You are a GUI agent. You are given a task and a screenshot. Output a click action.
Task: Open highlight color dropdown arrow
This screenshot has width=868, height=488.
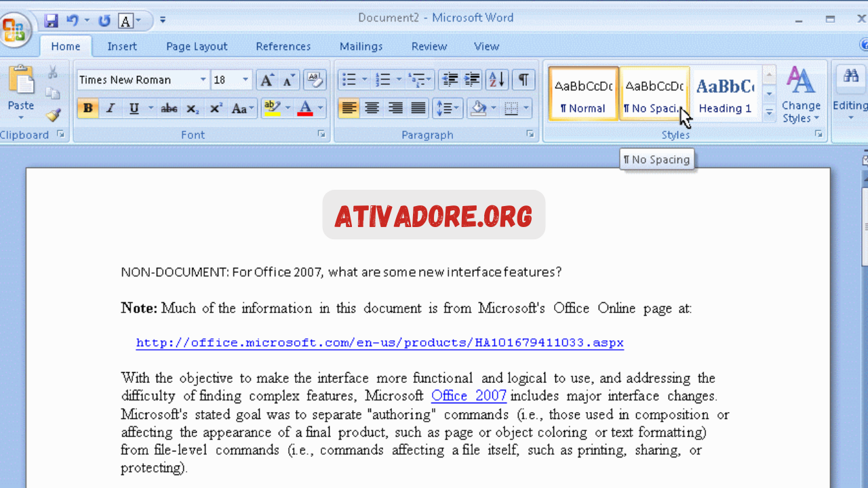coord(288,108)
